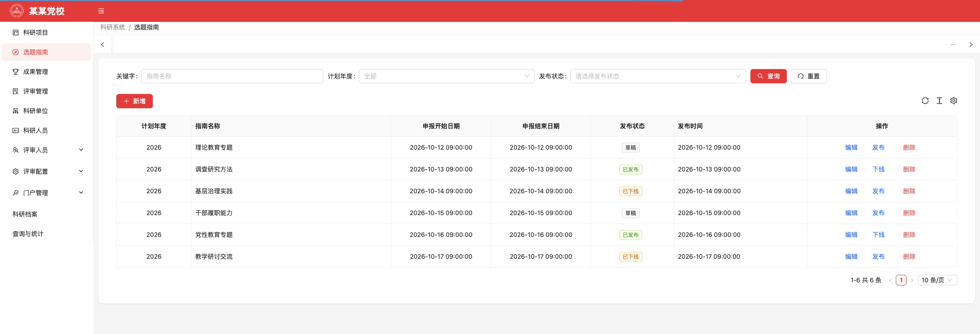
Task: Go to previous page arrow
Action: point(890,280)
